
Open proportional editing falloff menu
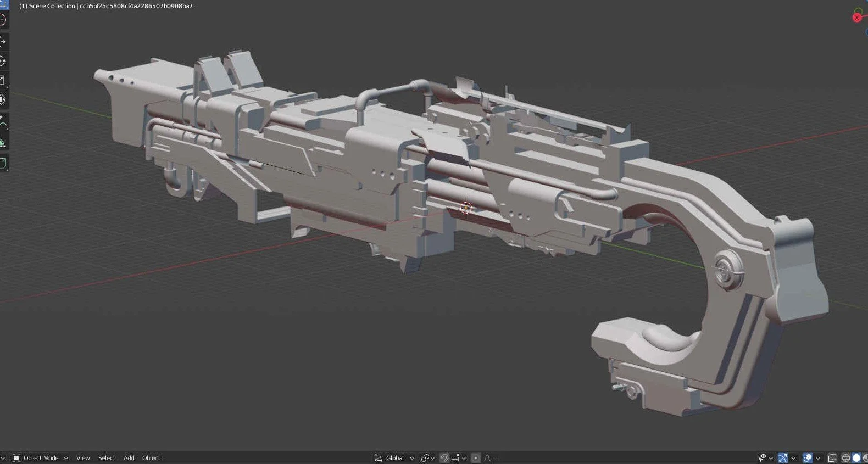coord(491,458)
